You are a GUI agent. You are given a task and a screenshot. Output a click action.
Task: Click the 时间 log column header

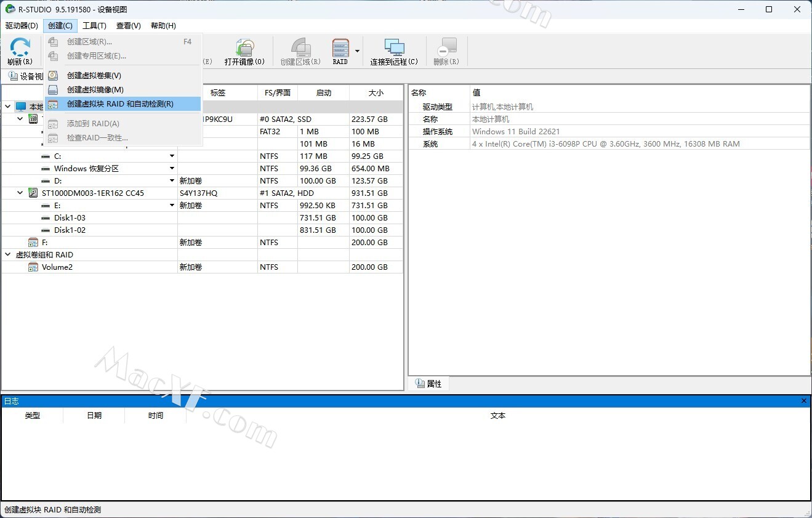156,416
